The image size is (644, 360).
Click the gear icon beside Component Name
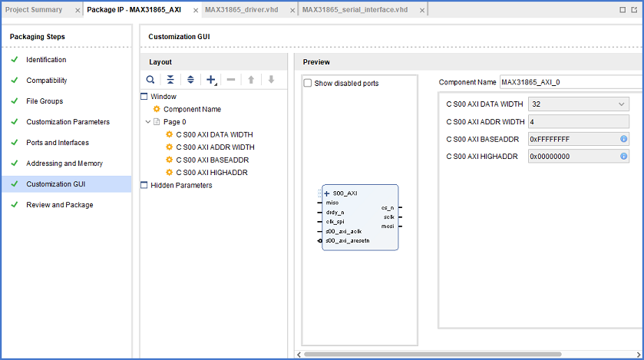pos(157,109)
